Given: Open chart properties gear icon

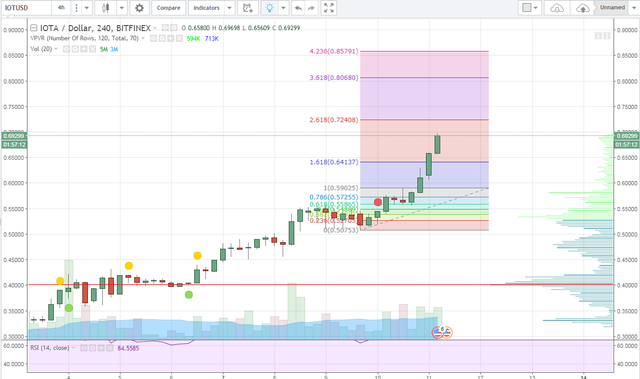Looking at the screenshot, I should [139, 8].
